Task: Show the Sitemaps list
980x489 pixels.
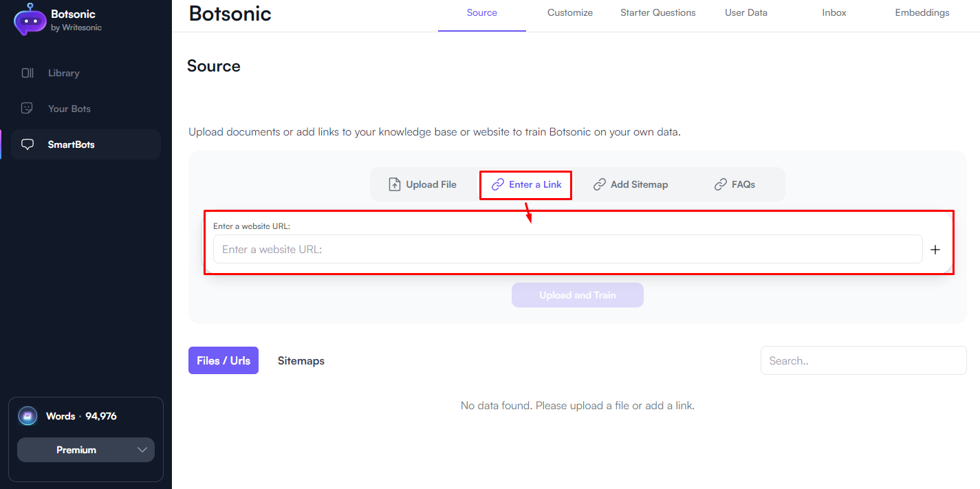Action: click(x=301, y=360)
